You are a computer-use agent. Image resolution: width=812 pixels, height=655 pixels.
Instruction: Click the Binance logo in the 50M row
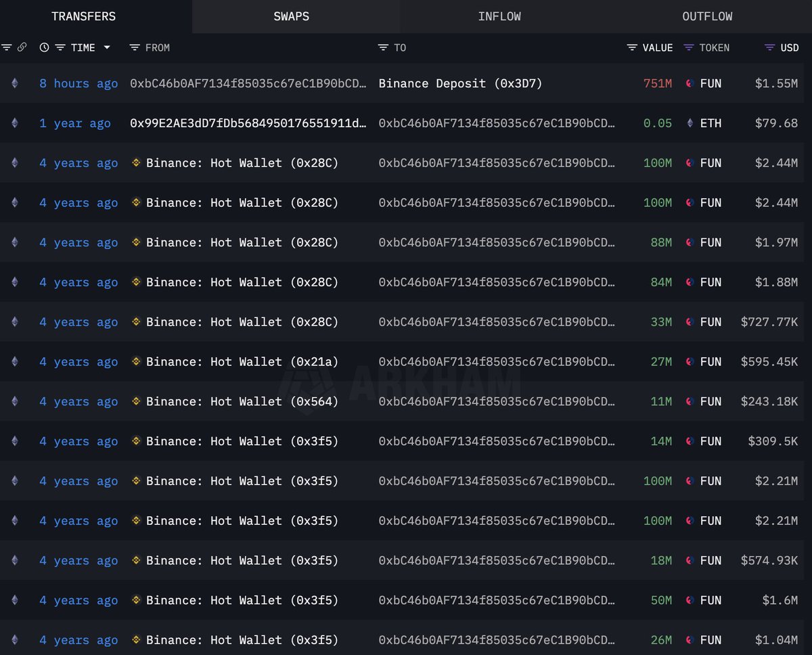[136, 600]
